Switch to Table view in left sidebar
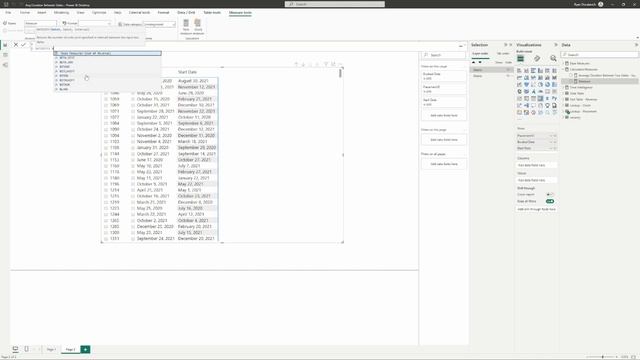The height and width of the screenshot is (360, 640). pos(5,55)
